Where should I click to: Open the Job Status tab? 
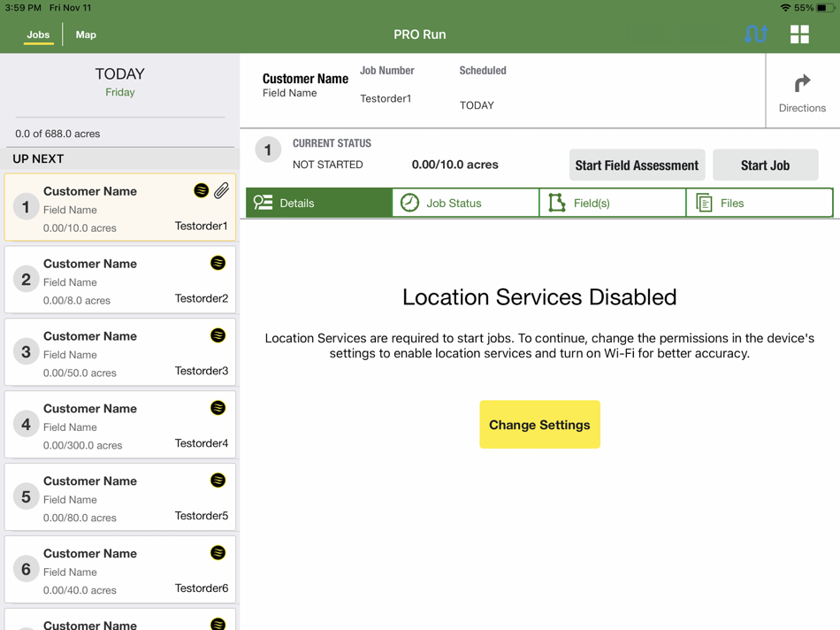pyautogui.click(x=465, y=203)
